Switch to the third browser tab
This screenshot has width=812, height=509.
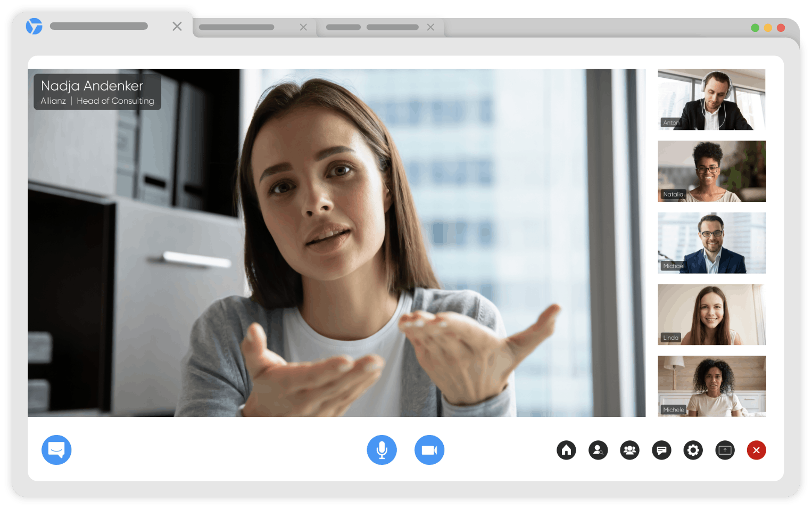380,27
